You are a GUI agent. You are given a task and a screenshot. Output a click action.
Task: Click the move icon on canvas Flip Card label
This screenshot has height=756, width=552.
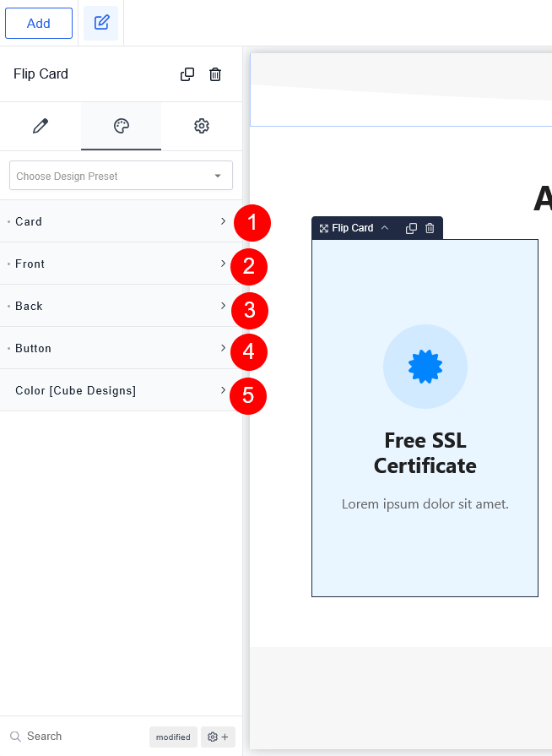pos(323,228)
